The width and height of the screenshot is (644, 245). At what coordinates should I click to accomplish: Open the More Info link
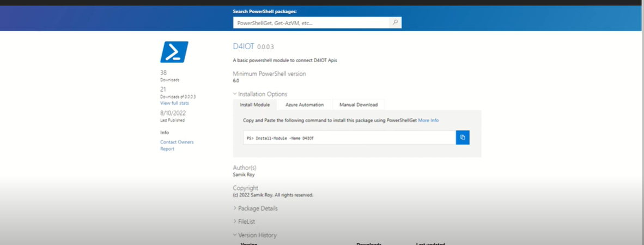click(428, 121)
